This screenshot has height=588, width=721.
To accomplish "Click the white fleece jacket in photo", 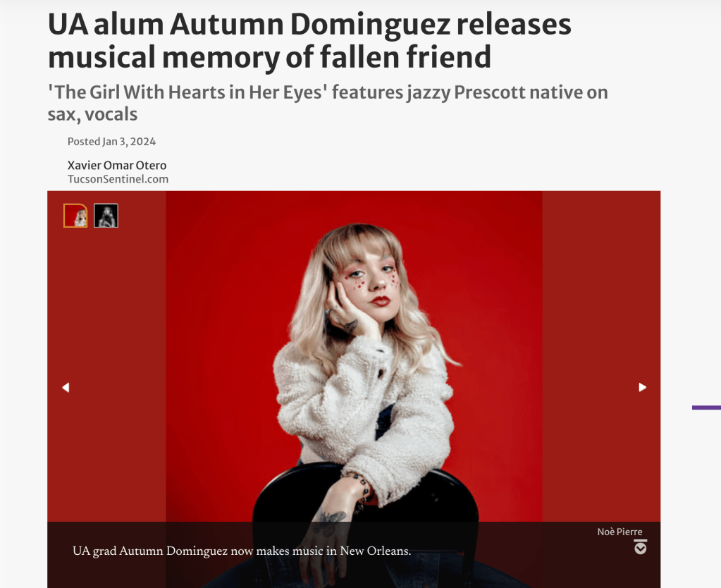I will pyautogui.click(x=363, y=405).
